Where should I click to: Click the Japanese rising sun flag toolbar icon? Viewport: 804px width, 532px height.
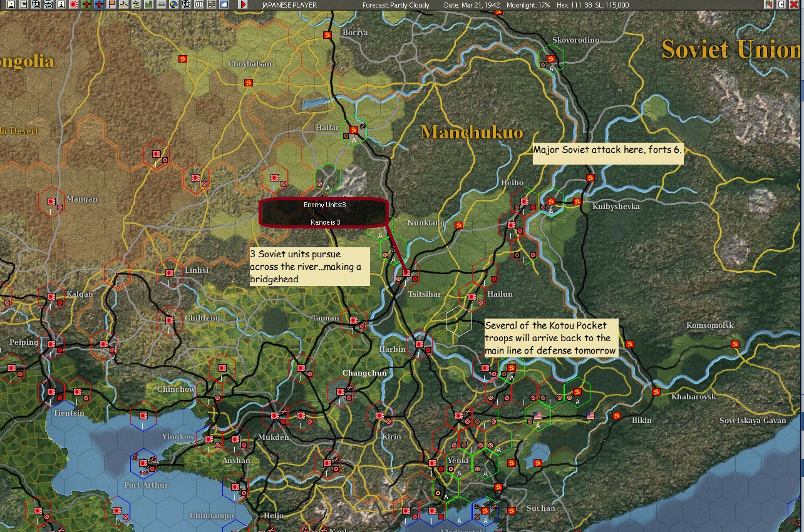click(74, 4)
